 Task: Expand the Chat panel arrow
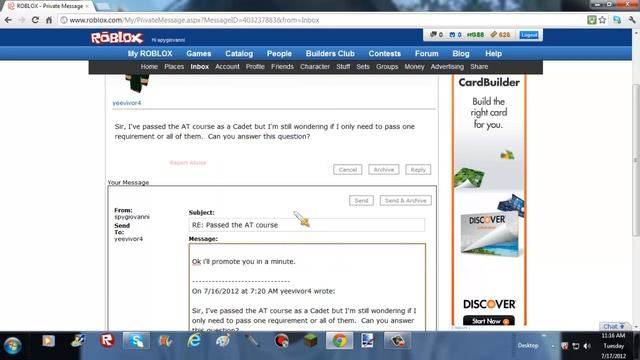[622, 326]
